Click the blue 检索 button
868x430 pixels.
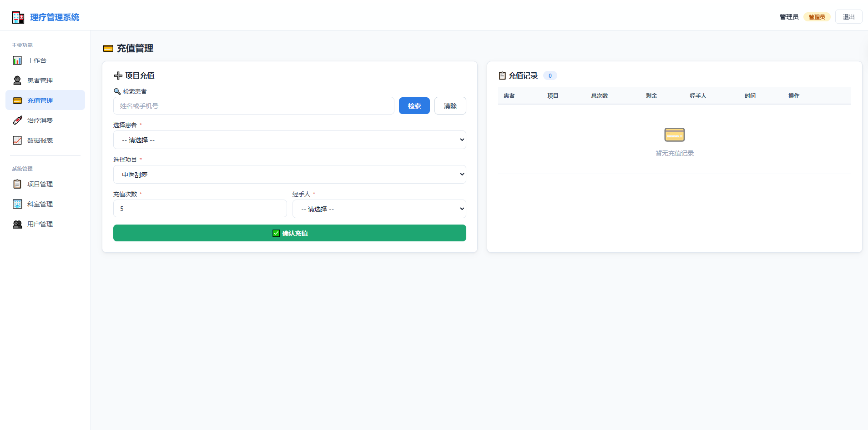[x=414, y=106]
